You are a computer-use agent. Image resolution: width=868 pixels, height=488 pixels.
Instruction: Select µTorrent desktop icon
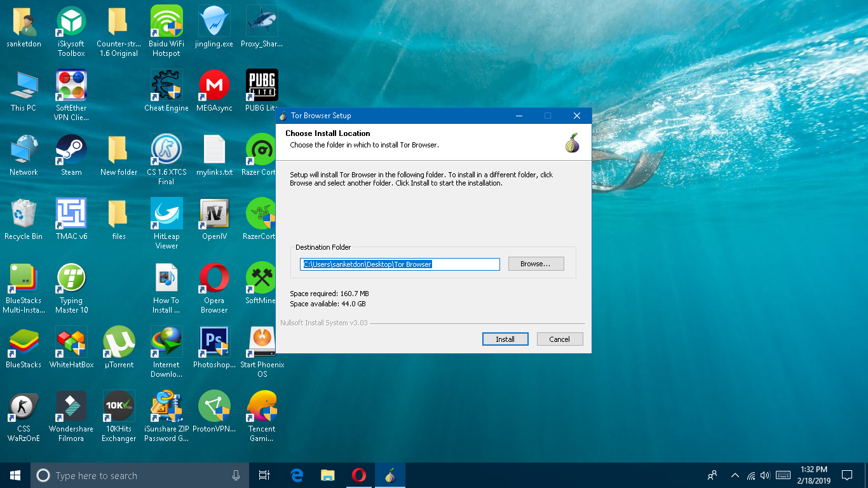point(118,342)
